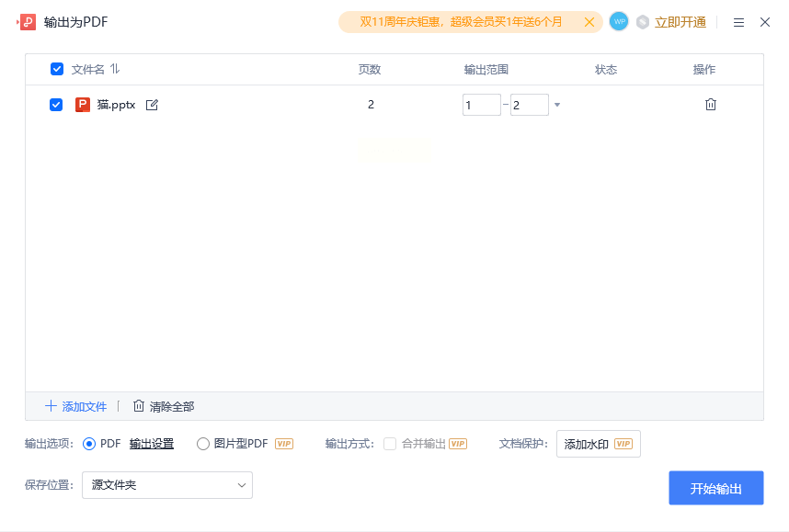Click the 双11周年庆钜惠 promotion text
789x532 pixels.
[x=461, y=22]
